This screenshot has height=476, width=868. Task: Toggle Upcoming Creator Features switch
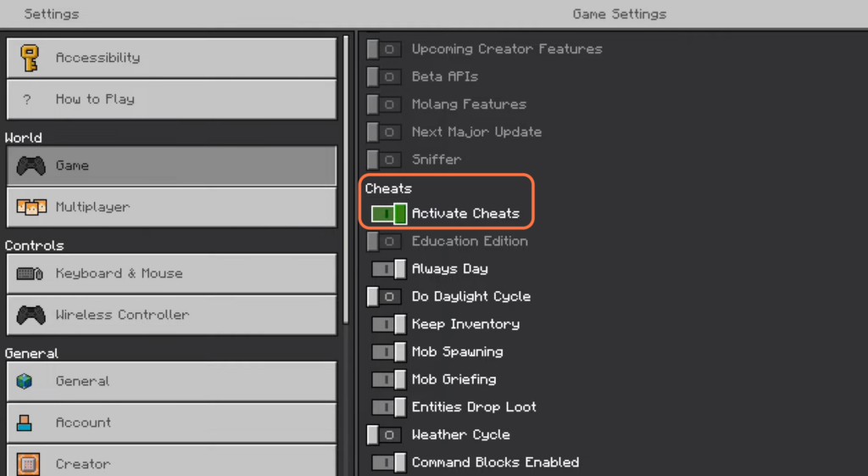[384, 49]
